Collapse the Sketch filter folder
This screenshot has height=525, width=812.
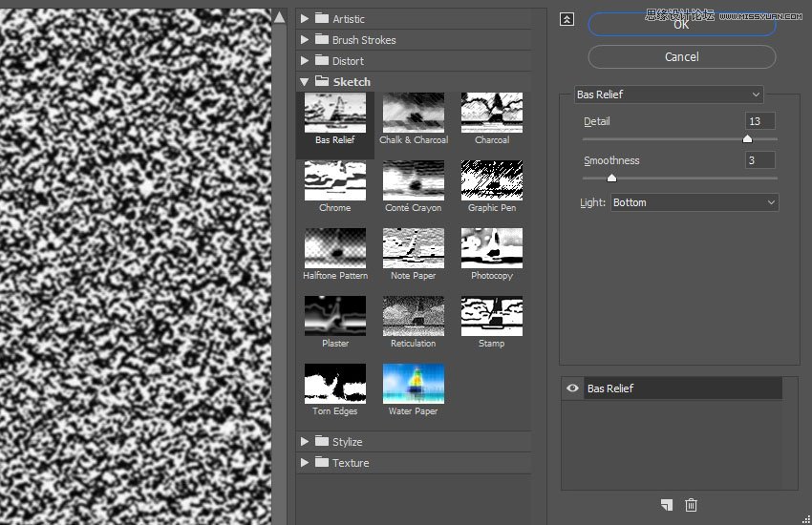point(305,82)
